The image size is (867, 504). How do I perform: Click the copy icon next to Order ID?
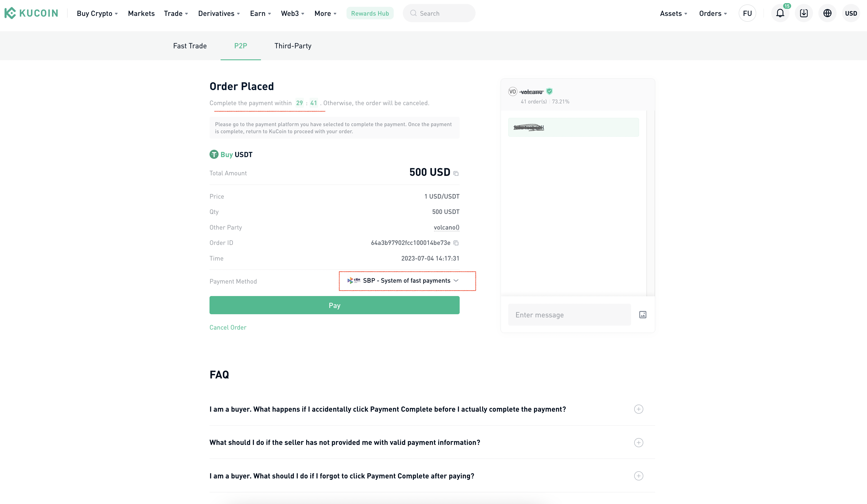[457, 242]
